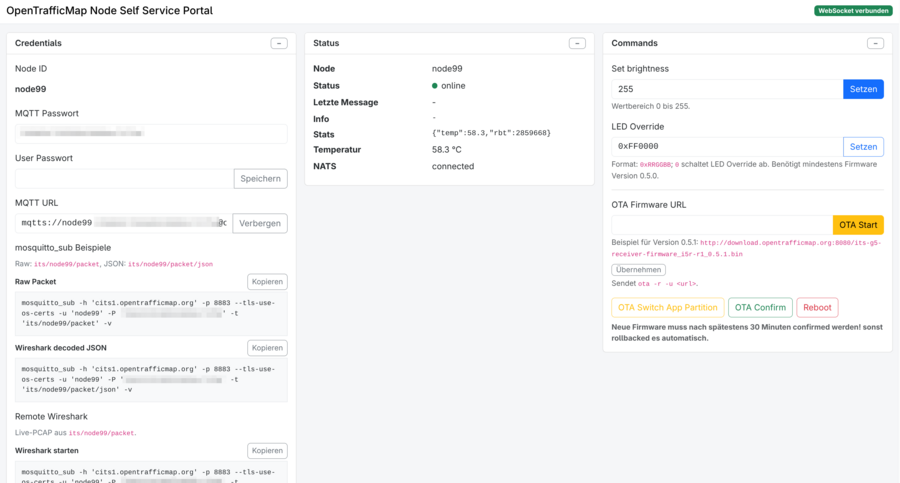This screenshot has height=483, width=900.
Task: Click the MQTT URL field
Action: [x=123, y=223]
